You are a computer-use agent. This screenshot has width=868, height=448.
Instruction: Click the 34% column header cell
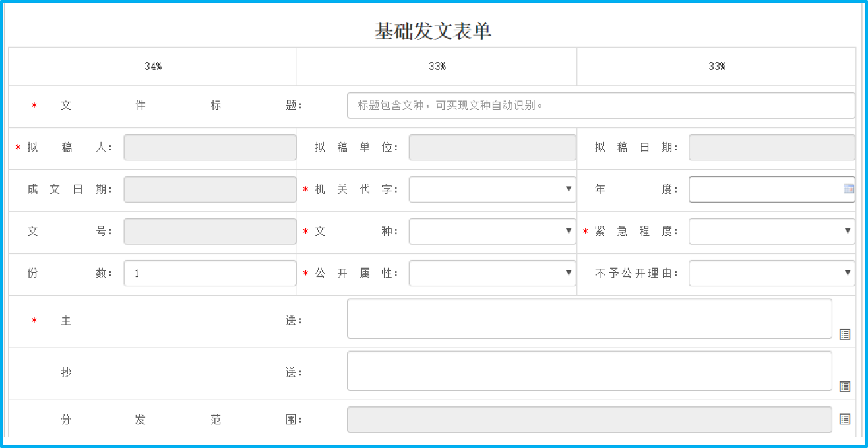(153, 67)
